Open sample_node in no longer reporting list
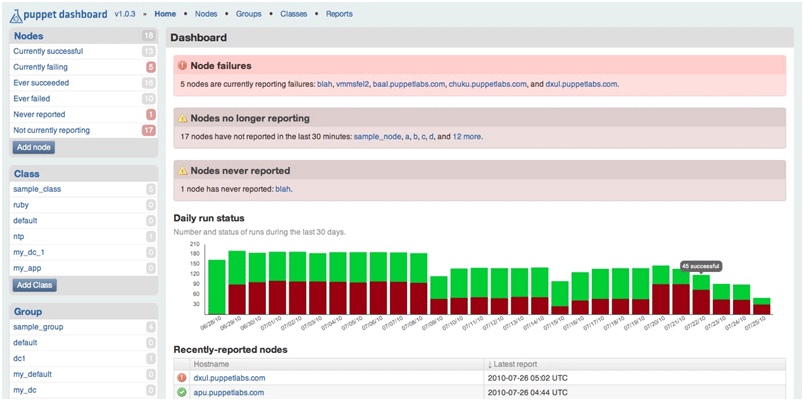Viewport: 804px width, 401px height. click(x=377, y=137)
